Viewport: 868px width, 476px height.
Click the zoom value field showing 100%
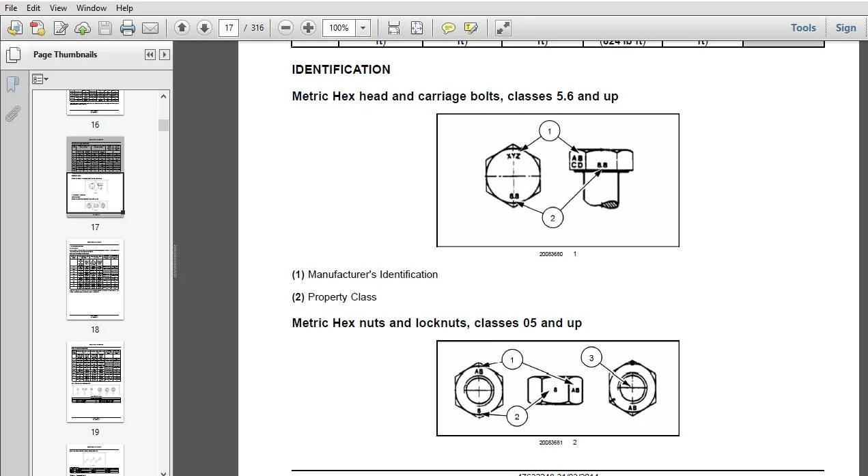339,28
